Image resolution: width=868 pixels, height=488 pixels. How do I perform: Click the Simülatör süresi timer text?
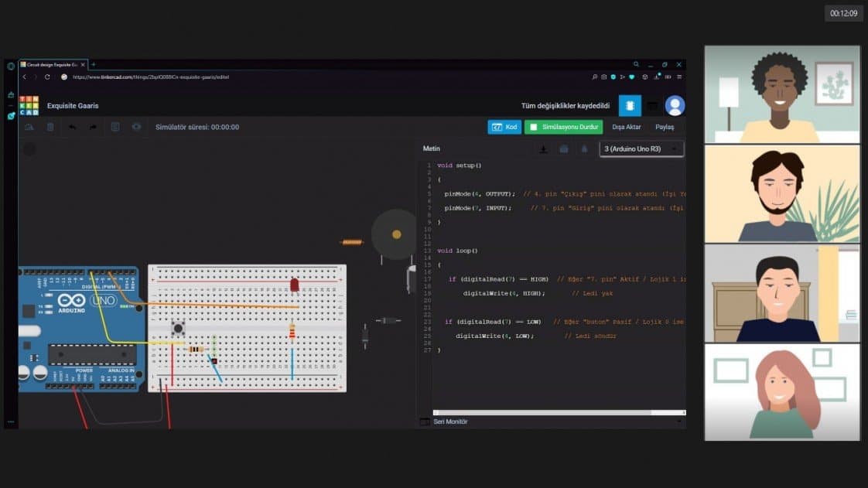pos(197,128)
